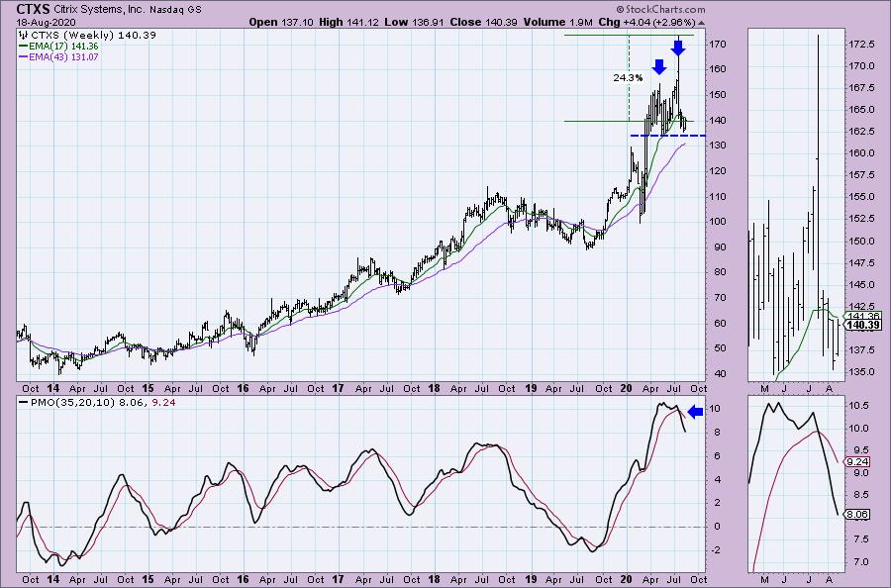
Task: Click the Chg +4.04 (+2.96%) value
Action: tap(646, 22)
